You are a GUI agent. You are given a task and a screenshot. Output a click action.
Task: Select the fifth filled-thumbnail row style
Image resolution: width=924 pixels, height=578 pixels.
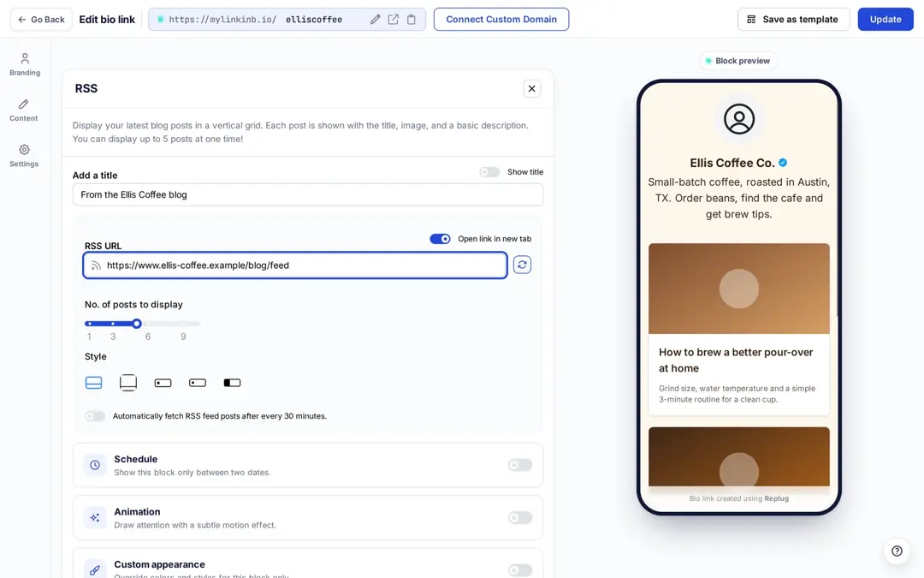click(232, 383)
